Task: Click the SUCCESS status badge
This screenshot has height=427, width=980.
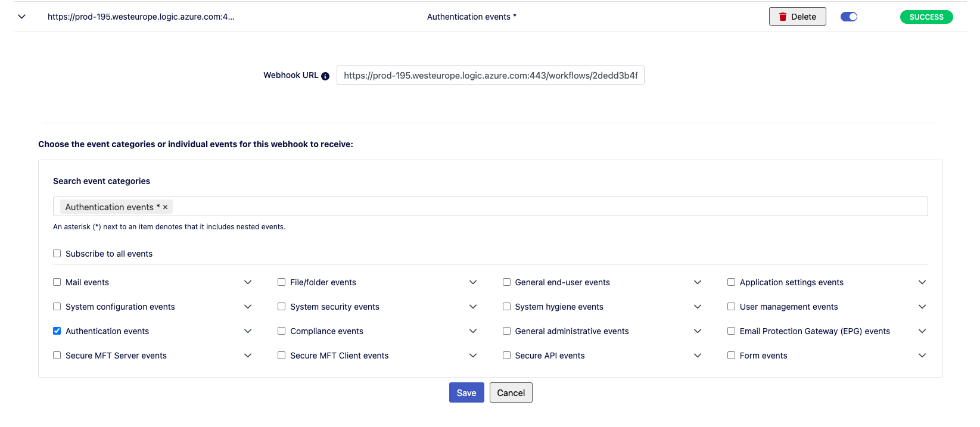Action: point(926,17)
